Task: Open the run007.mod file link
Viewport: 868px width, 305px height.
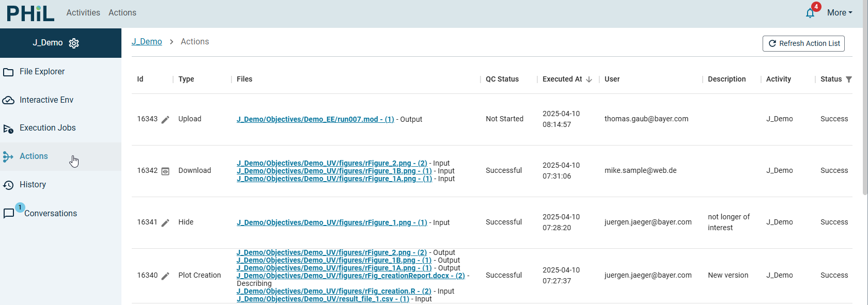Action: click(x=315, y=119)
